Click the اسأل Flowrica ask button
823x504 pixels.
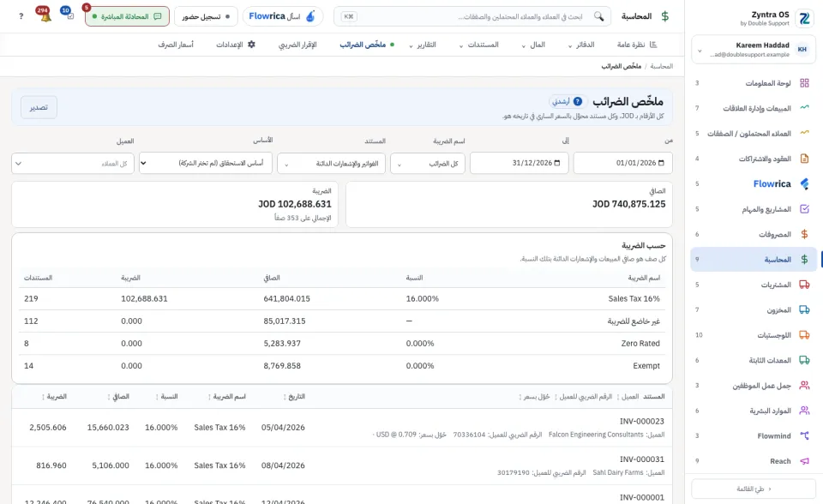(282, 16)
